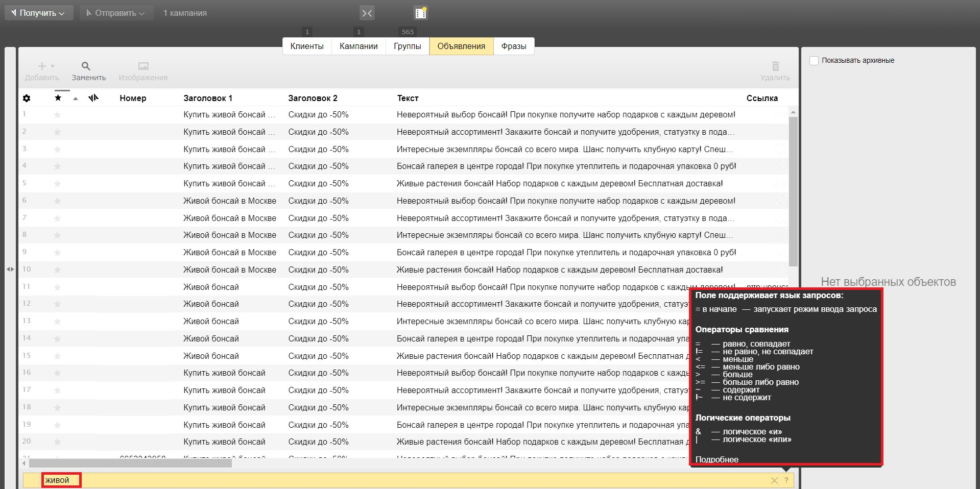The width and height of the screenshot is (980, 489).
Task: Sort by the Заголовок 1 column header
Action: pos(208,98)
